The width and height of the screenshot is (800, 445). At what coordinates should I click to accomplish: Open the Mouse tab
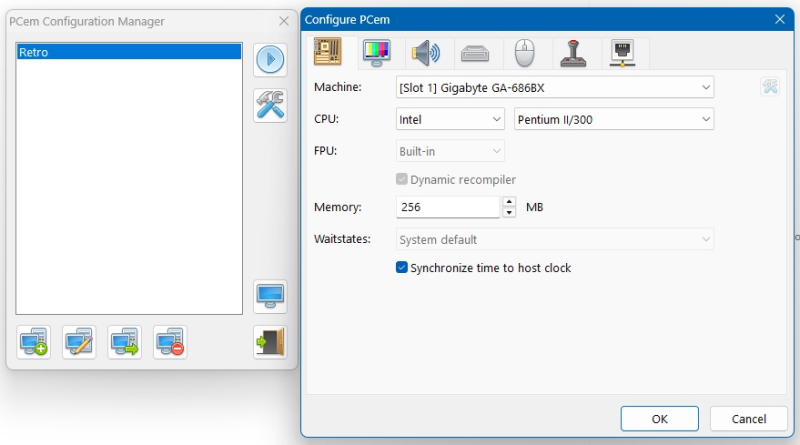click(x=524, y=53)
